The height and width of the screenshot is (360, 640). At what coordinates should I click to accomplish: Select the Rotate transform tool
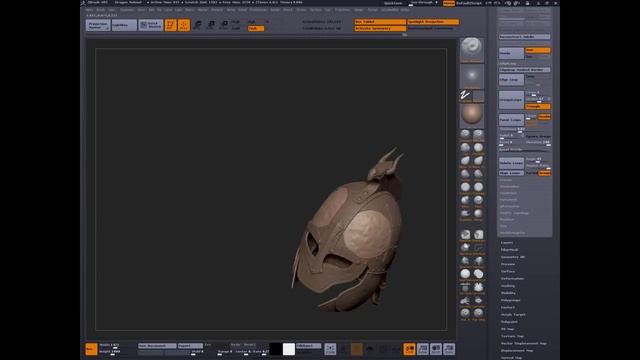point(224,25)
